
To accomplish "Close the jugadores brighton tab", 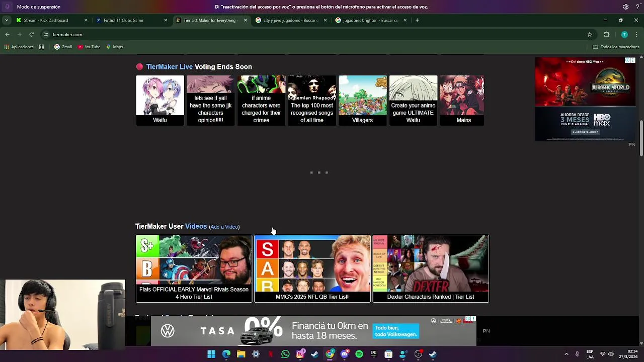I will (x=405, y=20).
